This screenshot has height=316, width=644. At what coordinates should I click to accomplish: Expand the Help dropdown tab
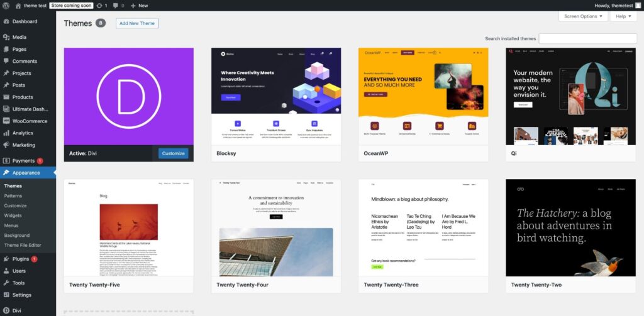(x=623, y=16)
